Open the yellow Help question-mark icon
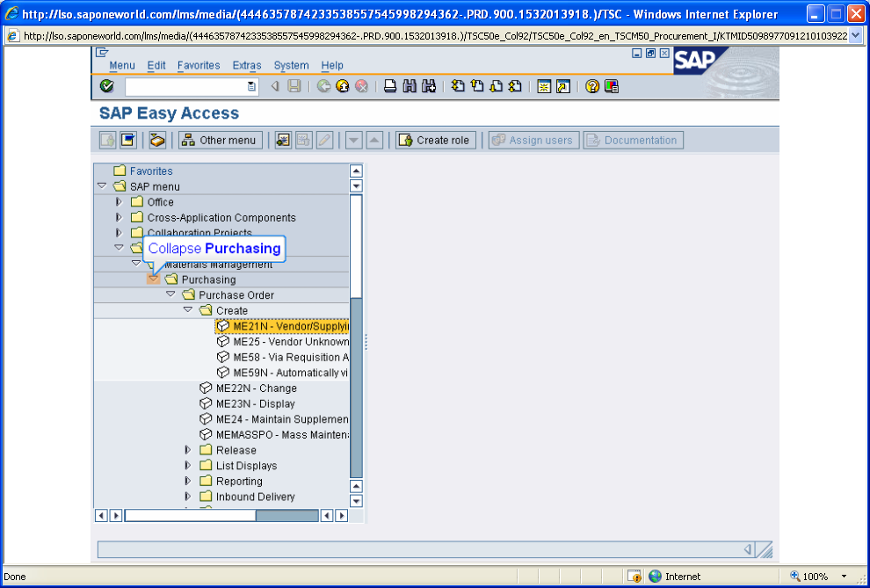870x588 pixels. (x=592, y=86)
